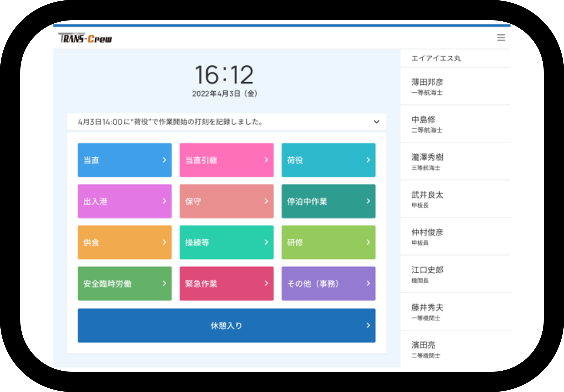Select the その他（事務） work button

(328, 283)
